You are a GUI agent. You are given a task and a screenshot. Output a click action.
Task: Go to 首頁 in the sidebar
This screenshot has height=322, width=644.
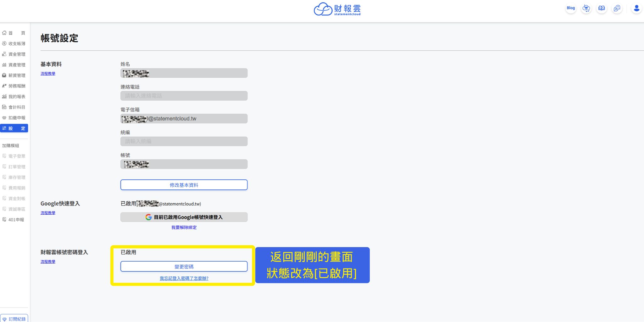14,33
